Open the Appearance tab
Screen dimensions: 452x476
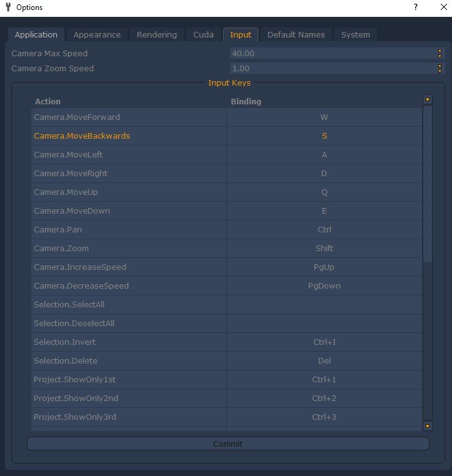97,35
